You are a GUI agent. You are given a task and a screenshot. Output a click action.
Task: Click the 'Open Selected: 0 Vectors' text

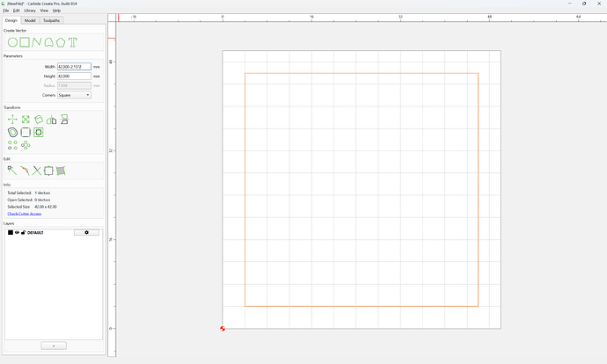pos(29,200)
